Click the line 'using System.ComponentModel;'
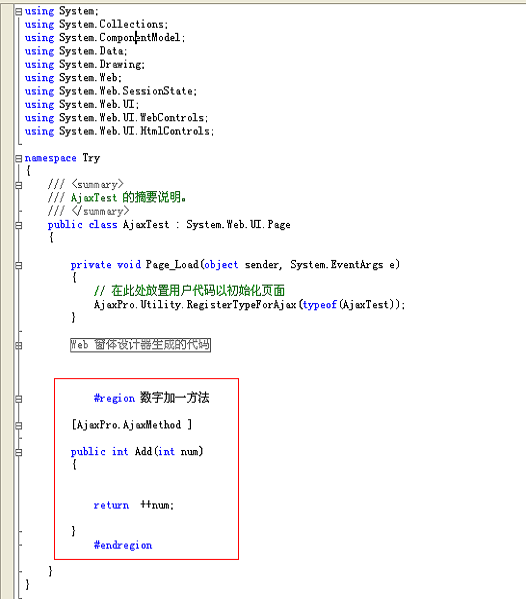 coord(105,38)
